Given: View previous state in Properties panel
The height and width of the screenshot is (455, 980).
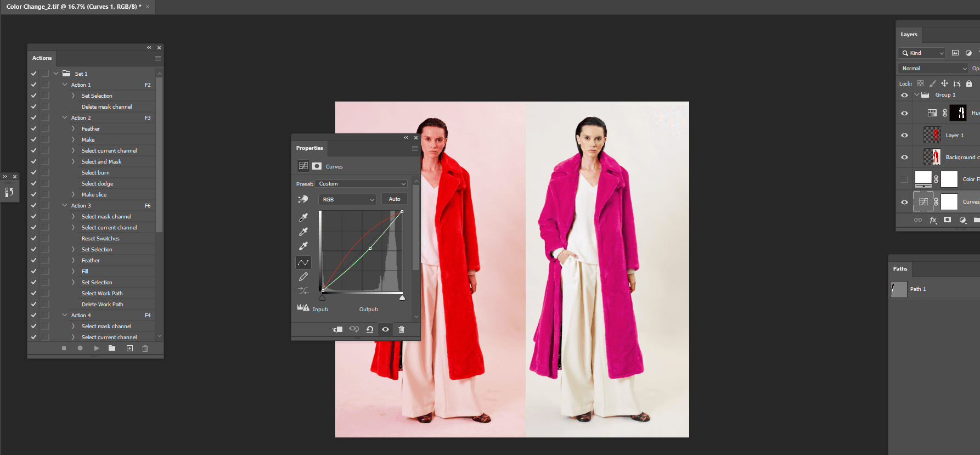Looking at the screenshot, I should (354, 329).
